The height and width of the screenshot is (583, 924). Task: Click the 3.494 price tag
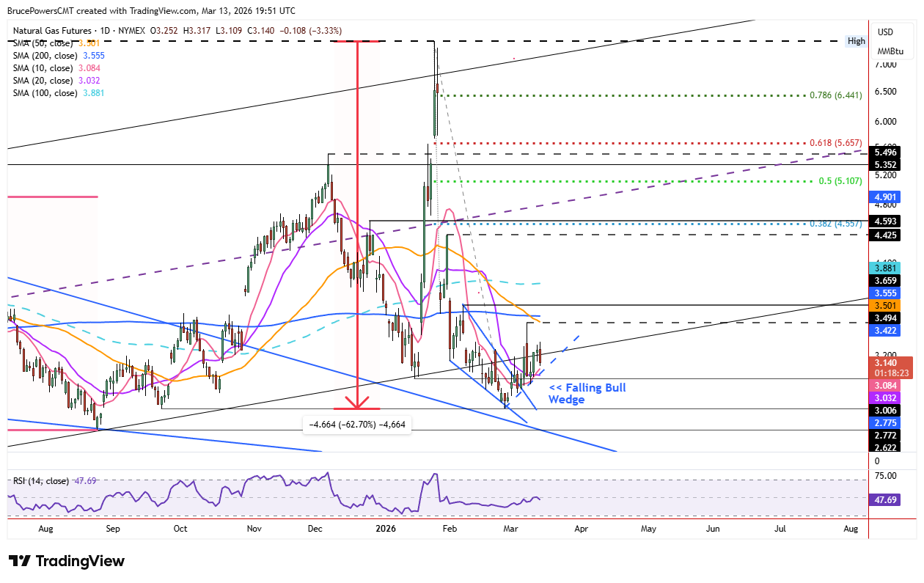pos(885,318)
